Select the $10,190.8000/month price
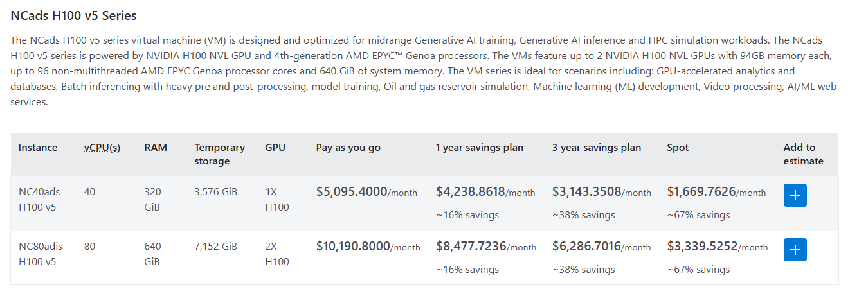Image resolution: width=868 pixels, height=296 pixels. (x=368, y=247)
